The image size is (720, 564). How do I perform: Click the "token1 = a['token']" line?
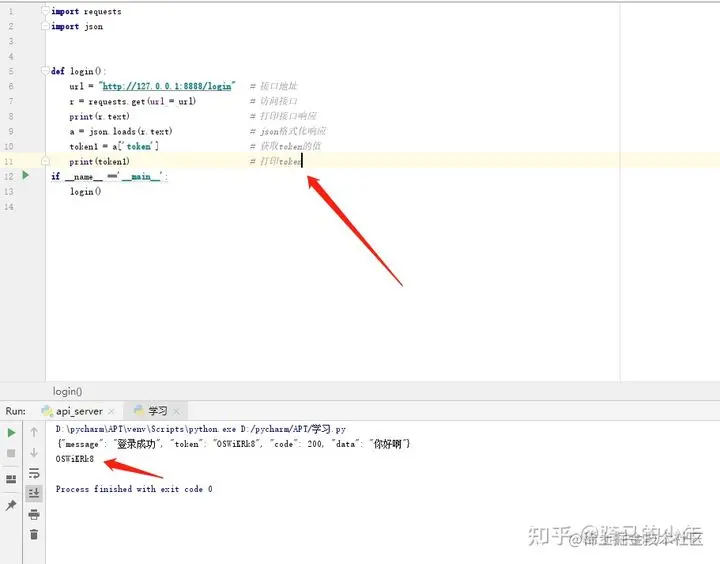click(x=114, y=147)
